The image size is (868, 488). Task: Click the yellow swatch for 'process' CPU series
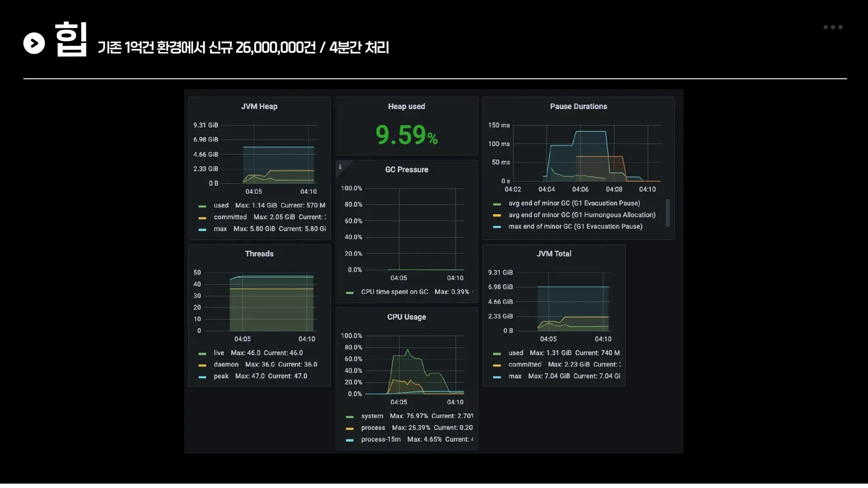click(350, 428)
